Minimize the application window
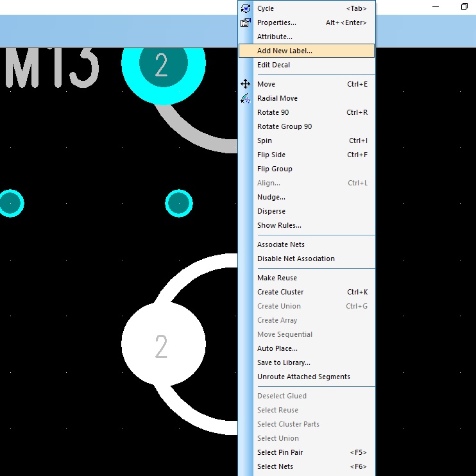 point(436,6)
